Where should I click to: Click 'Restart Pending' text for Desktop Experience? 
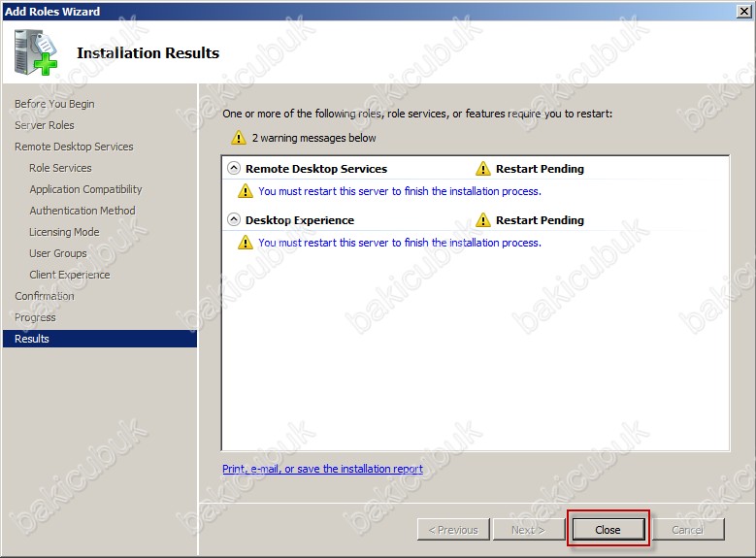[x=540, y=220]
